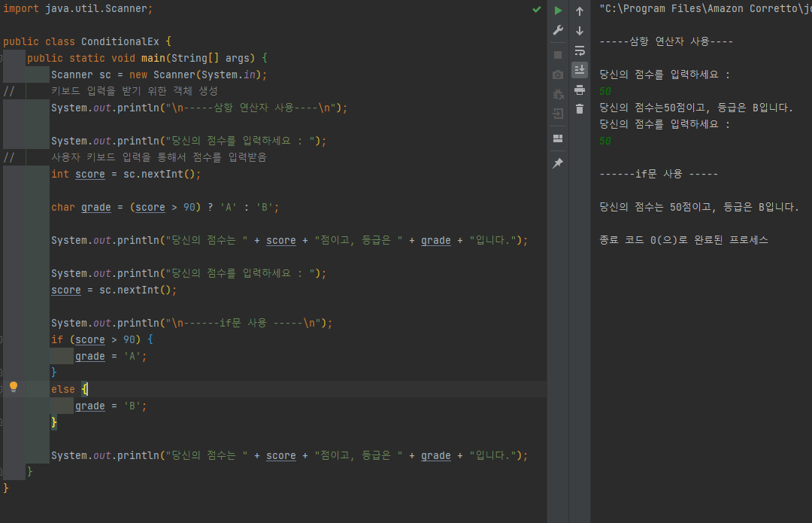
Task: Click the stop process square icon
Action: pos(558,55)
